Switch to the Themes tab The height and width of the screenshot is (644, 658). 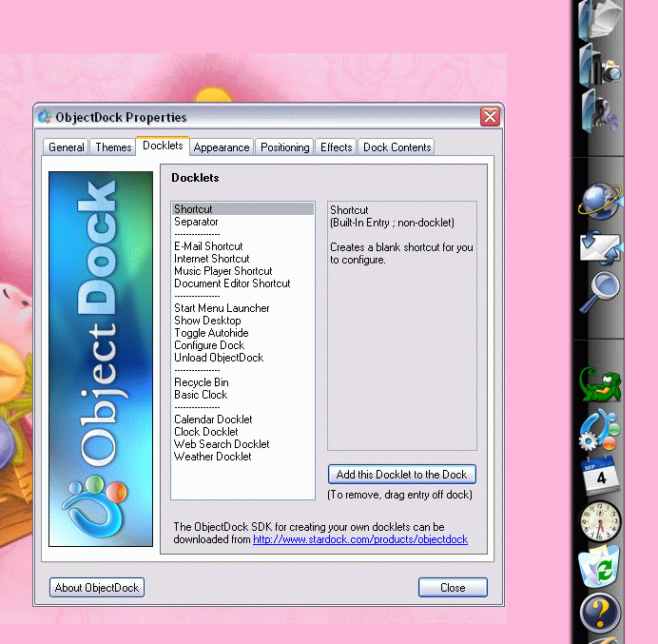[113, 147]
